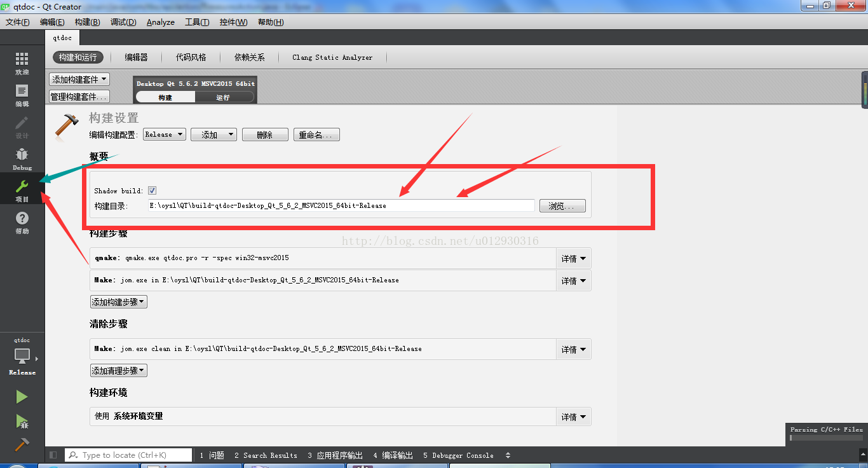
Task: Open the 控件(W) menu
Action: point(233,22)
